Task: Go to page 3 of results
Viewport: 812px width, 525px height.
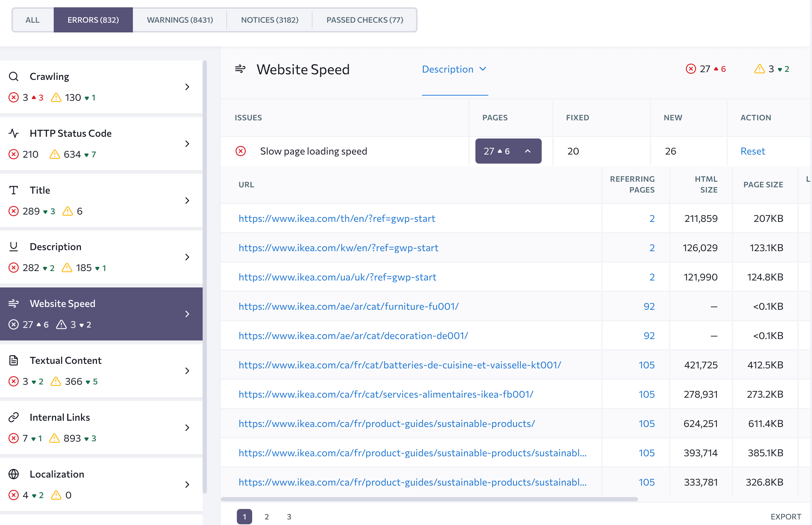Action: pyautogui.click(x=289, y=517)
